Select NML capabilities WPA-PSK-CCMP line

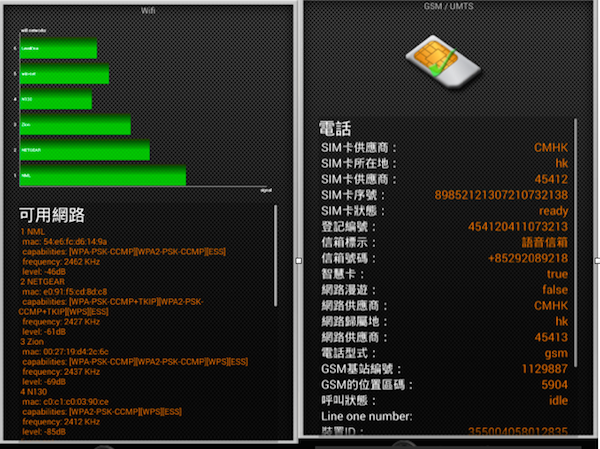pos(124,251)
